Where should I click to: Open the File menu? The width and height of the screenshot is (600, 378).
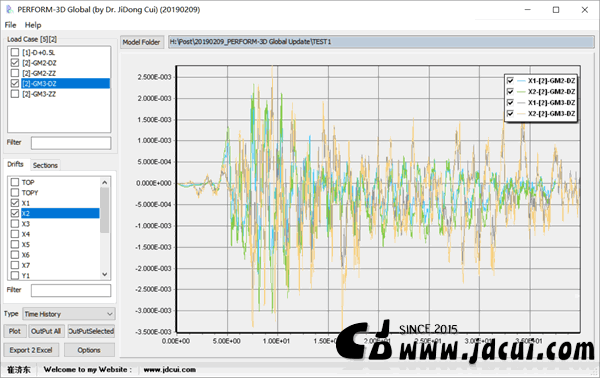pos(10,25)
